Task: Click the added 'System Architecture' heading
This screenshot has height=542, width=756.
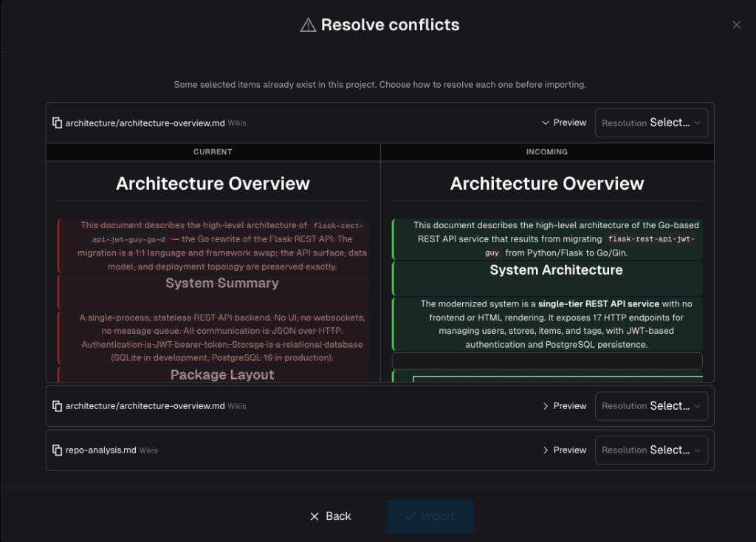Action: point(556,270)
